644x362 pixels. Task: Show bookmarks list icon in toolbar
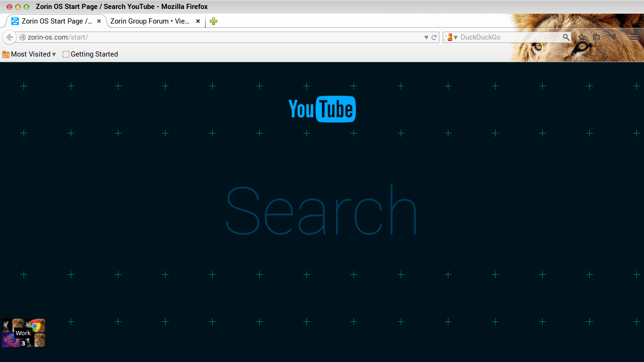(x=596, y=37)
